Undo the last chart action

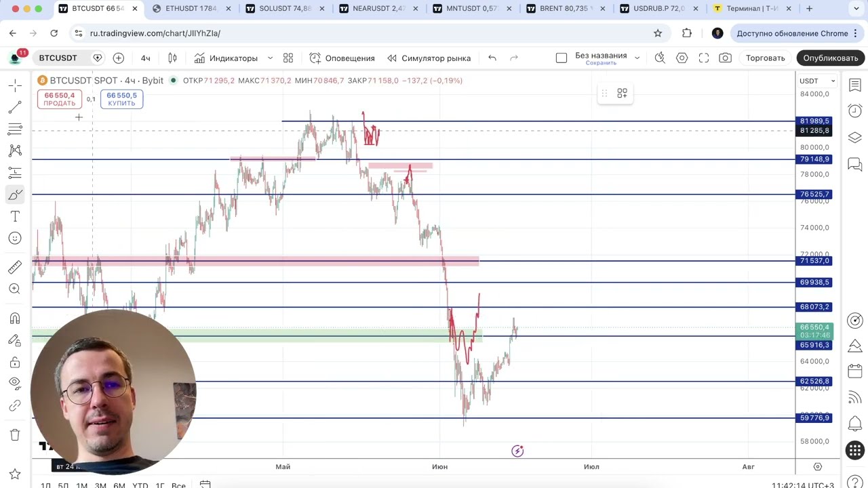point(492,58)
